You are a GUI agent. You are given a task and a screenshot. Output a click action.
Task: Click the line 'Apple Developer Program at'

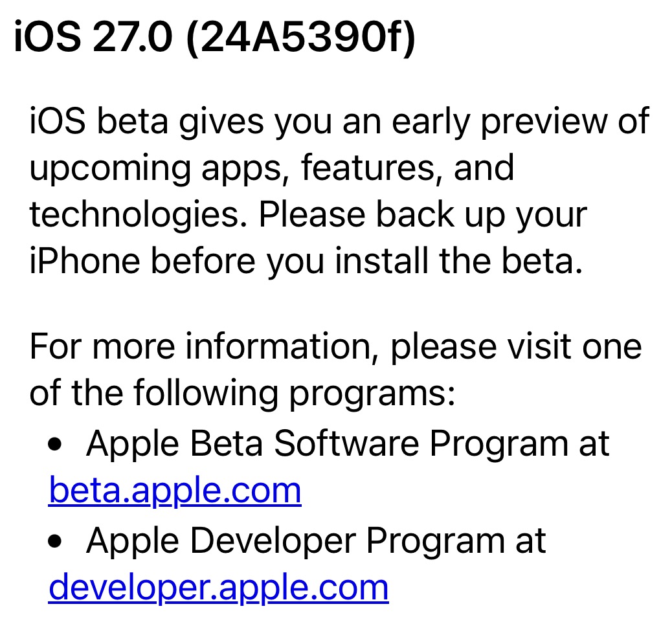pyautogui.click(x=316, y=541)
